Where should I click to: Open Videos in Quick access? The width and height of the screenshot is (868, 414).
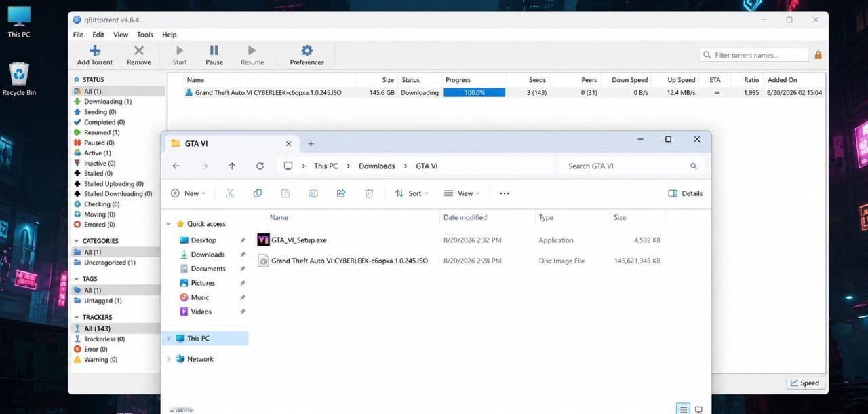201,312
